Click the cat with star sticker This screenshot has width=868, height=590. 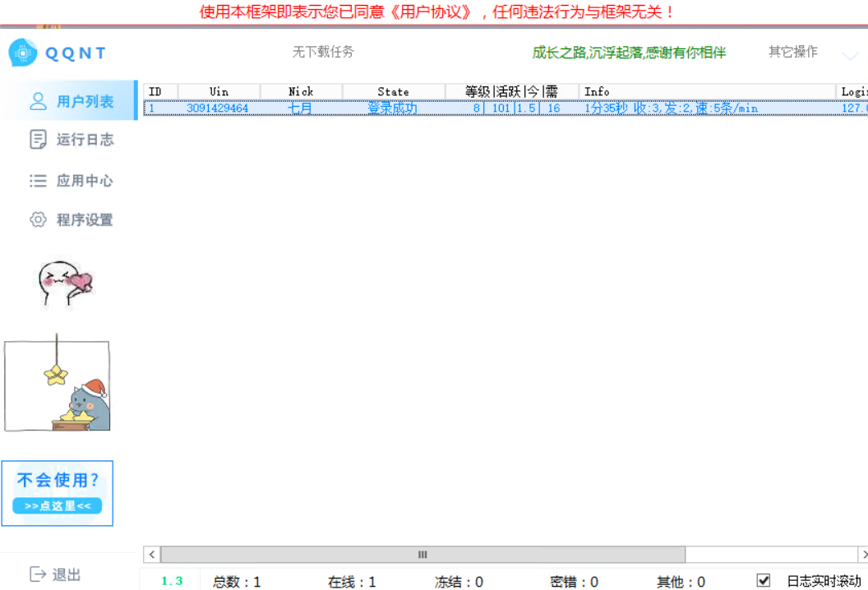pos(58,384)
